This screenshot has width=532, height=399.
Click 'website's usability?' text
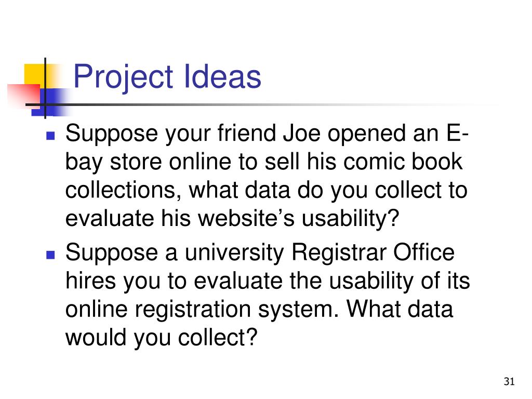pyautogui.click(x=299, y=218)
